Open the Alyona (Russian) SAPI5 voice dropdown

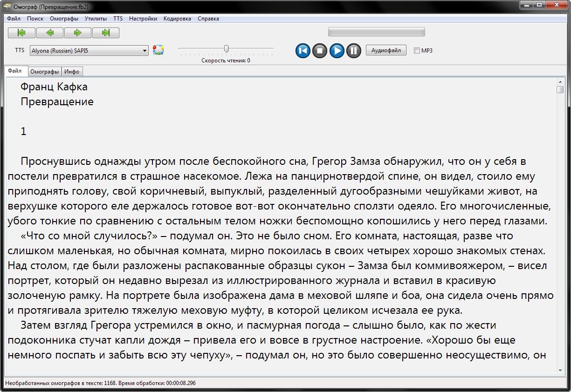[x=89, y=50]
